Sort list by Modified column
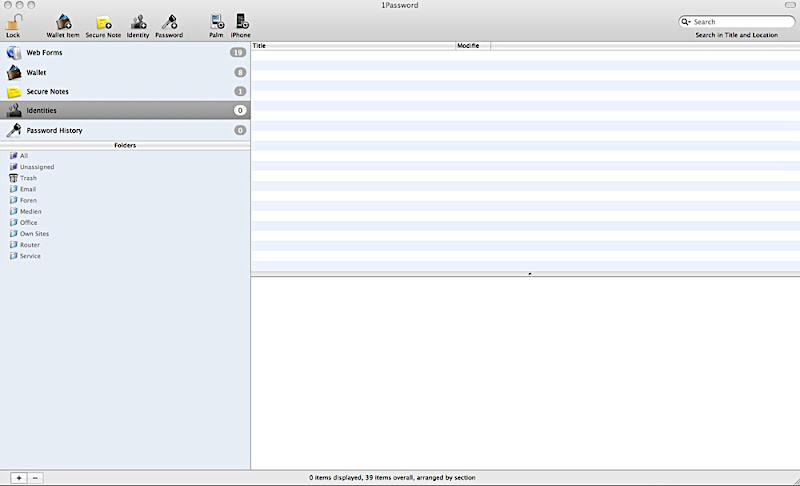Viewport: 800px width, 486px height. 472,46
